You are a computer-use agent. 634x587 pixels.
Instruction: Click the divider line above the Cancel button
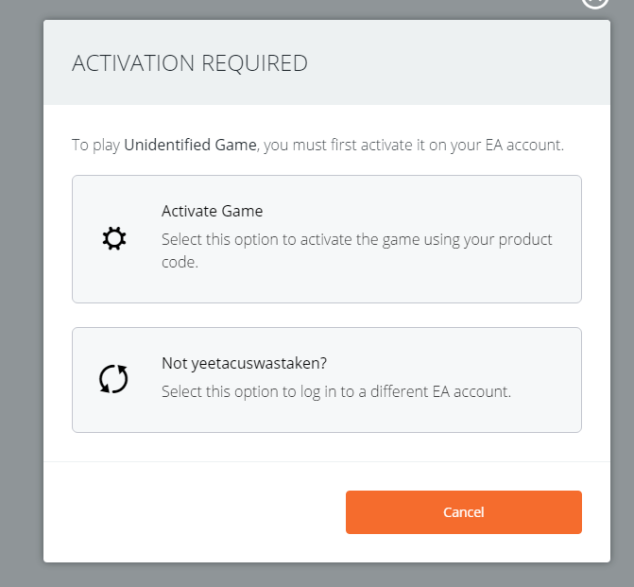326,461
